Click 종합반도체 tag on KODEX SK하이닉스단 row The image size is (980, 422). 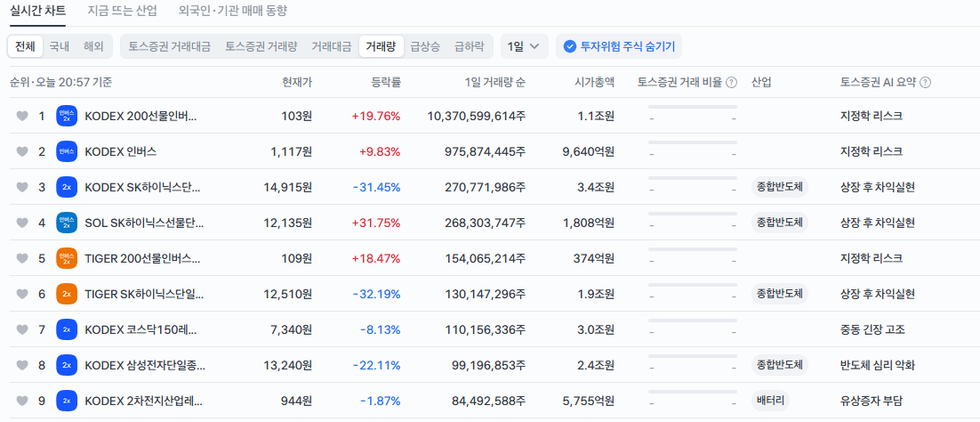pyautogui.click(x=779, y=187)
